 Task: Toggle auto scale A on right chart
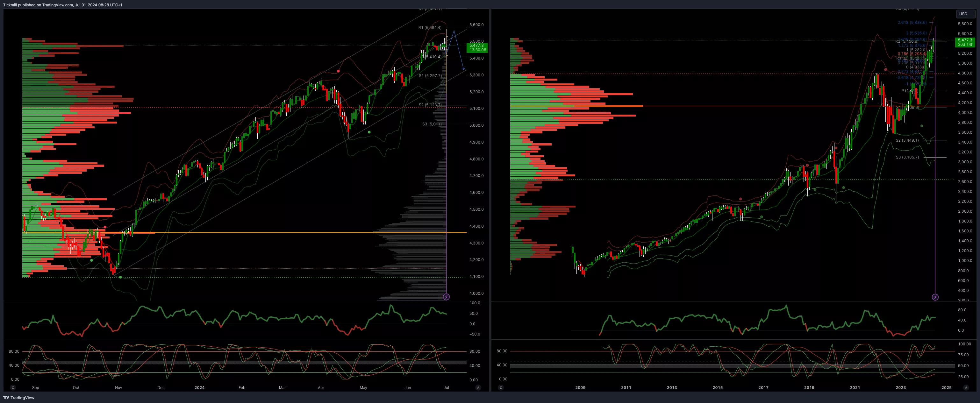coord(966,387)
